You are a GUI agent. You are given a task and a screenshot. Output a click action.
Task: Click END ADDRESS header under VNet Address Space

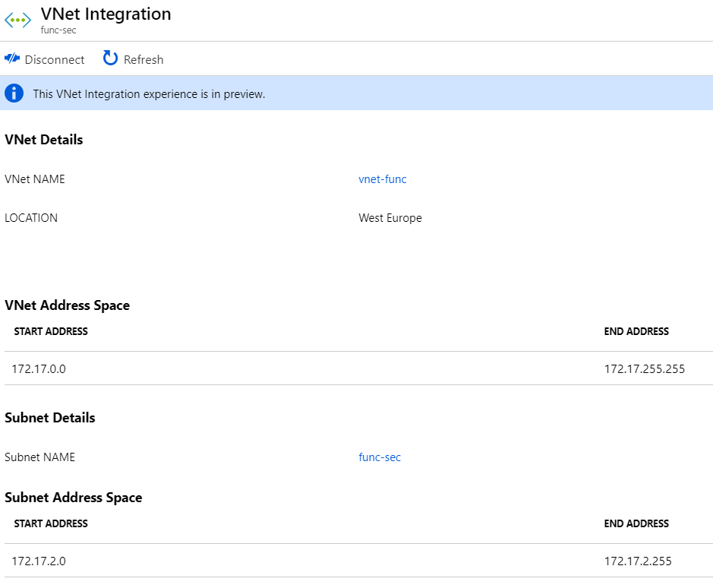pos(636,331)
